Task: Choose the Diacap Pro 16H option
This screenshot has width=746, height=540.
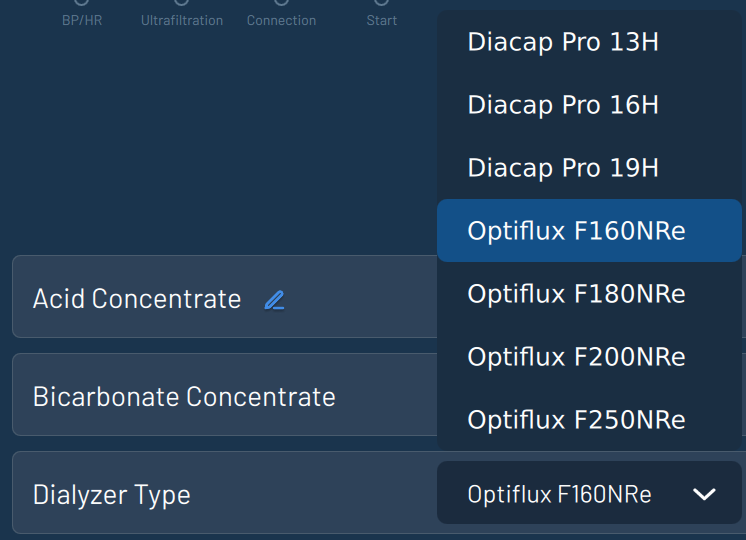Action: (563, 105)
